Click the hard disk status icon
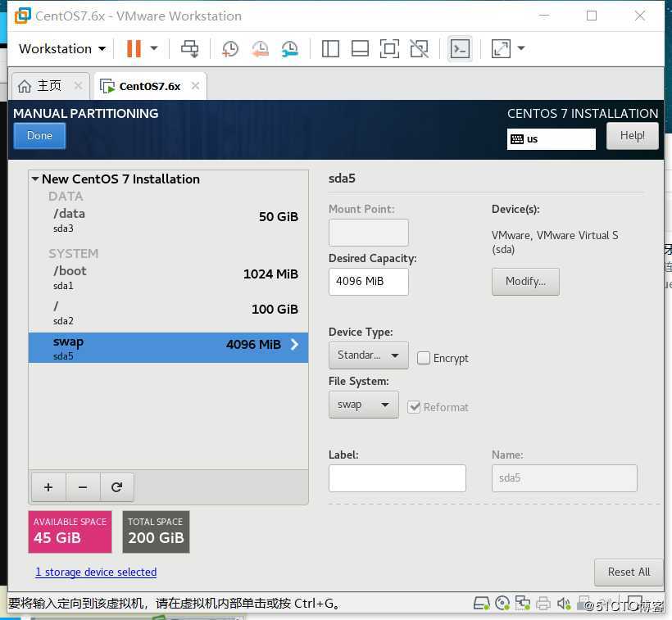The image size is (672, 620). [481, 604]
